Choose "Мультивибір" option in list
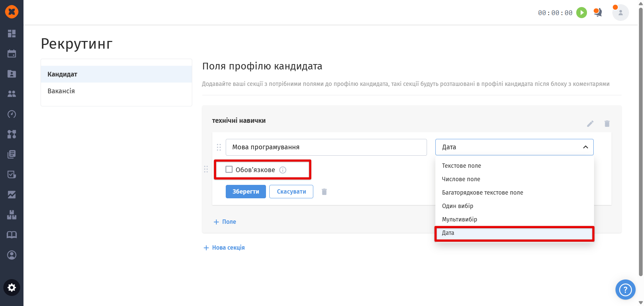 pyautogui.click(x=460, y=219)
